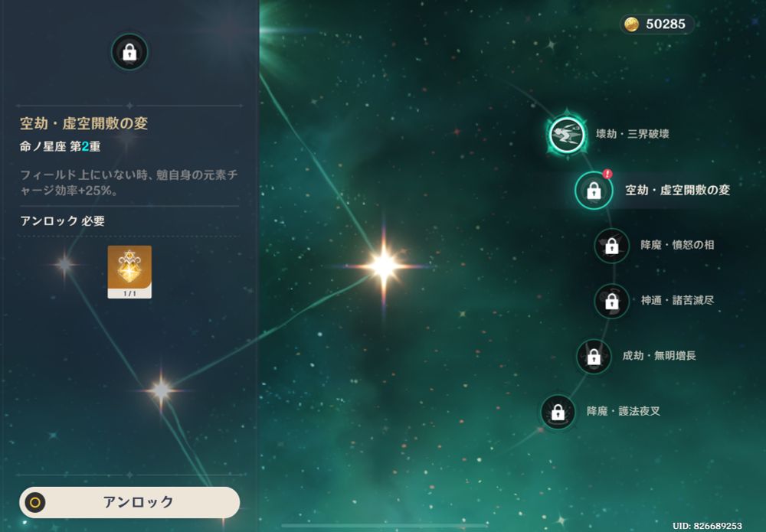Click the 空劫・虚空開敷の変 label in list
The width and height of the screenshot is (766, 532).
click(x=678, y=190)
